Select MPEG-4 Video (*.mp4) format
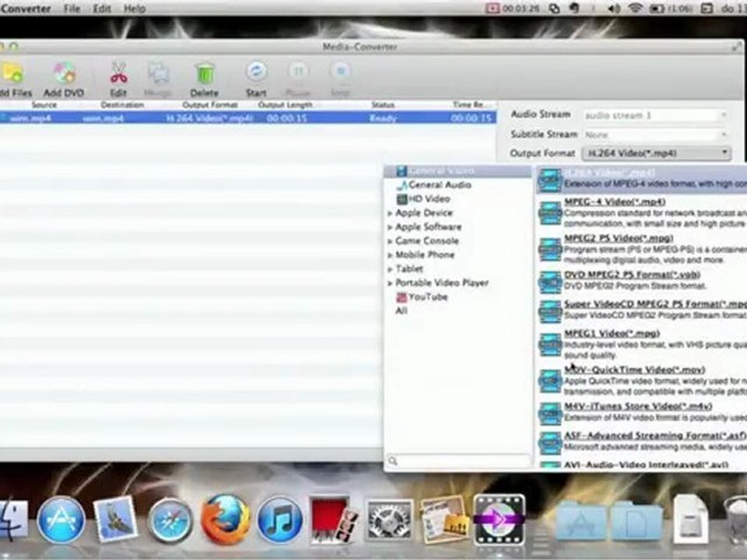Image resolution: width=747 pixels, height=560 pixels. (x=642, y=212)
